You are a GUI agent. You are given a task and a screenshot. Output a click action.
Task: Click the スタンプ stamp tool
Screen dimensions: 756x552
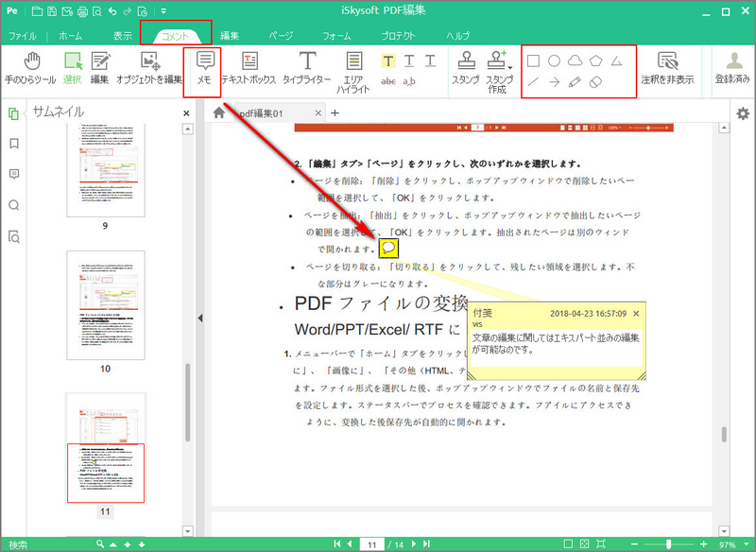(x=466, y=68)
